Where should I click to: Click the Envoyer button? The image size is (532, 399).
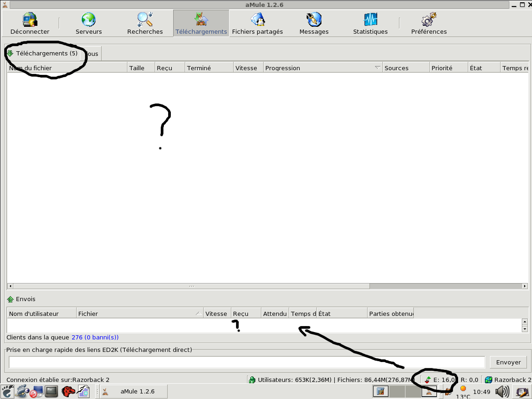coord(508,363)
